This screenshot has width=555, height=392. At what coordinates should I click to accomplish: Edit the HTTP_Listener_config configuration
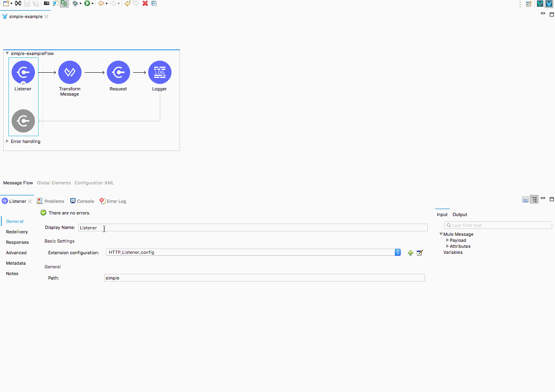420,253
